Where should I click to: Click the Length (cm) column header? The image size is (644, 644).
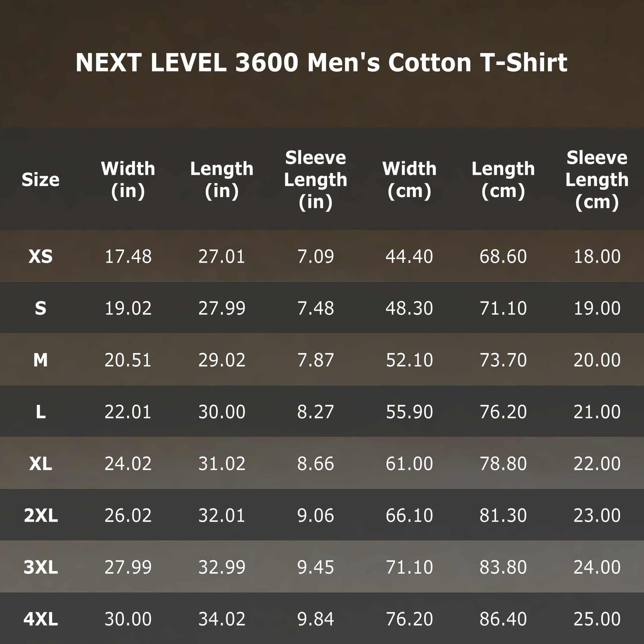tap(503, 180)
